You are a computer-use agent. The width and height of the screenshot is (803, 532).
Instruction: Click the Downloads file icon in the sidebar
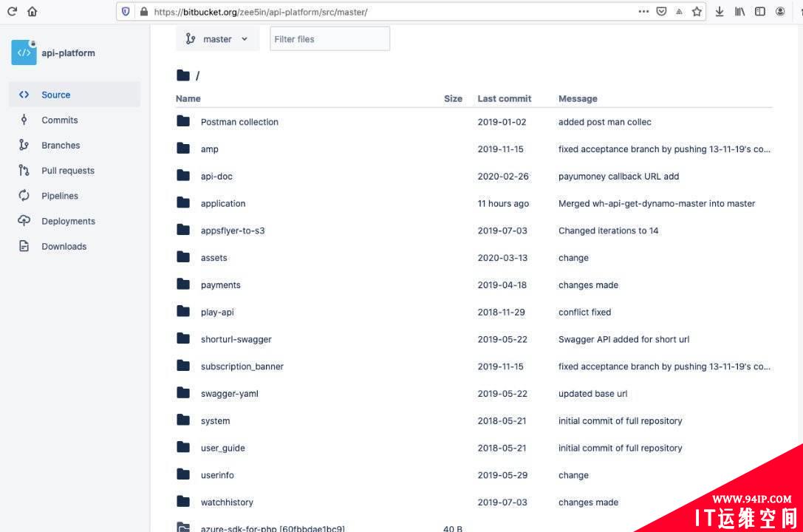(24, 246)
